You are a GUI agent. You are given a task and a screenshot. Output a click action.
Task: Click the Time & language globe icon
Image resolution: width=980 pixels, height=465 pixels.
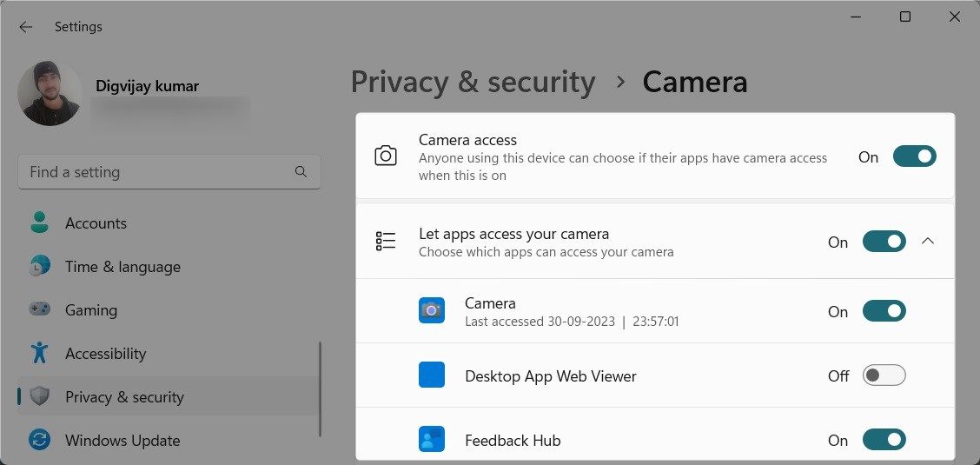(x=39, y=267)
